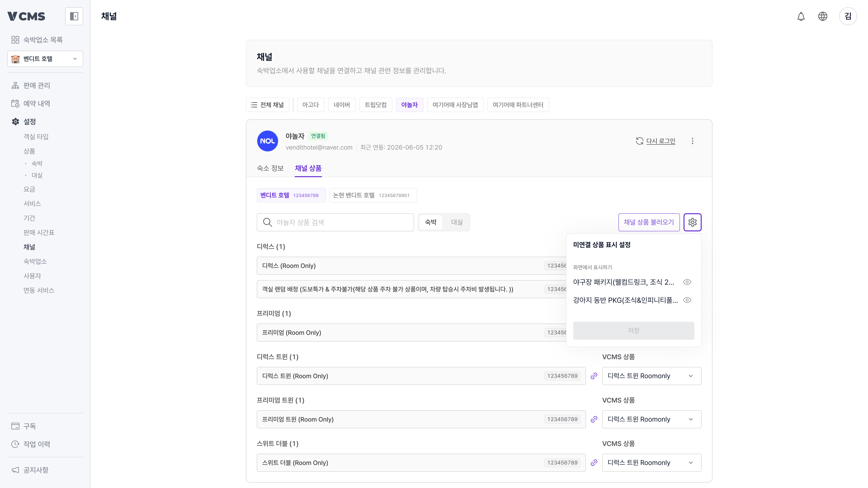Click the 저장 button in popup
This screenshot has height=488, width=868.
[x=633, y=331]
